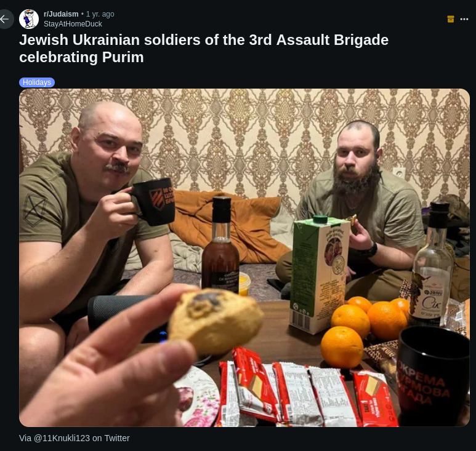Click the black mug with red Cyrillic text

pyautogui.click(x=434, y=376)
